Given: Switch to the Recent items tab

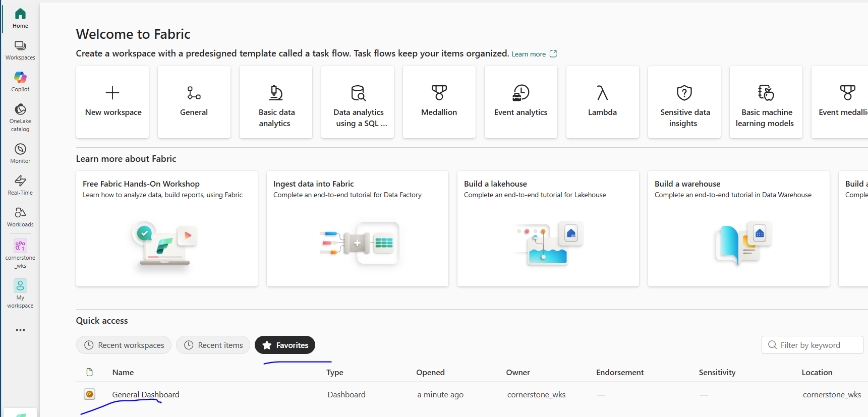Looking at the screenshot, I should [213, 345].
